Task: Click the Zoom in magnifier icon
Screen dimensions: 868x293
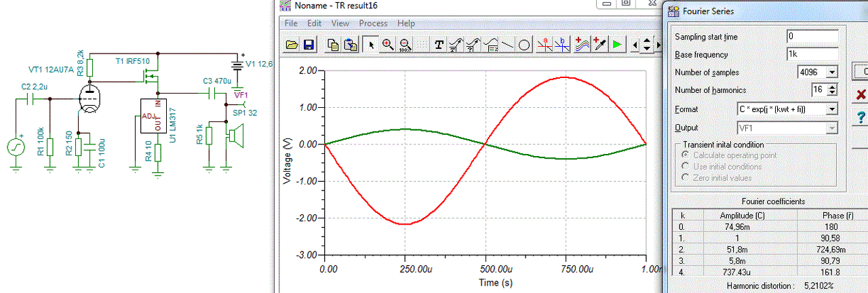Action: click(x=388, y=45)
